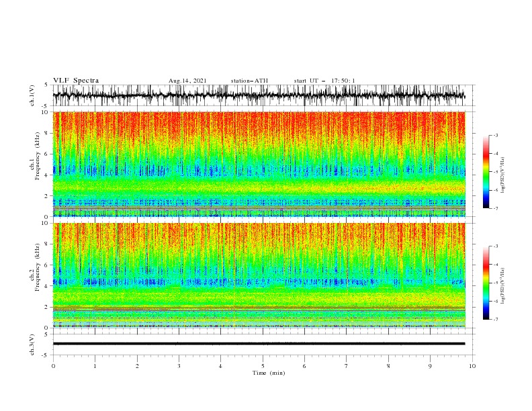Click the "ch.1(V)" axis label
This screenshot has width=532, height=411.
coord(32,95)
